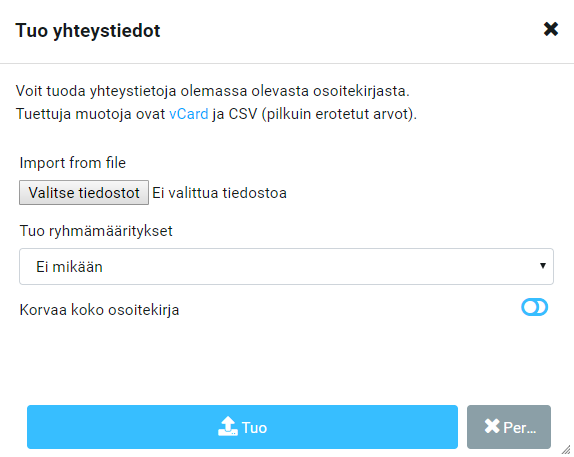The height and width of the screenshot is (457, 574).
Task: Start the import with the Tuo button
Action: 242,427
